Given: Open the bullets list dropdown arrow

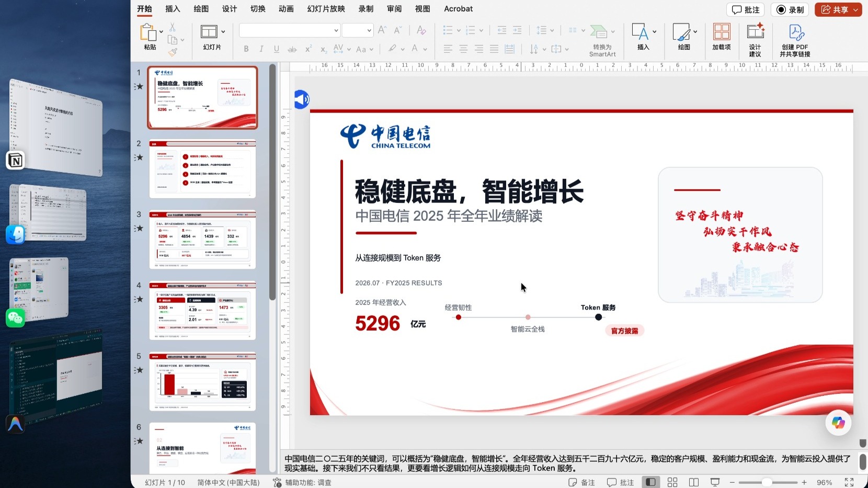Looking at the screenshot, I should point(459,30).
